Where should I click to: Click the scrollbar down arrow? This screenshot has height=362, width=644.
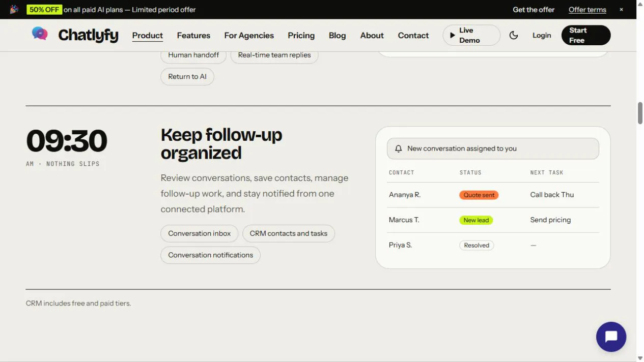tap(640, 358)
